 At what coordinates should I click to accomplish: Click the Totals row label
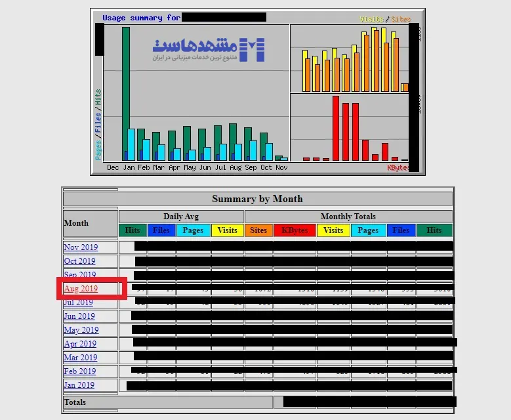point(75,402)
